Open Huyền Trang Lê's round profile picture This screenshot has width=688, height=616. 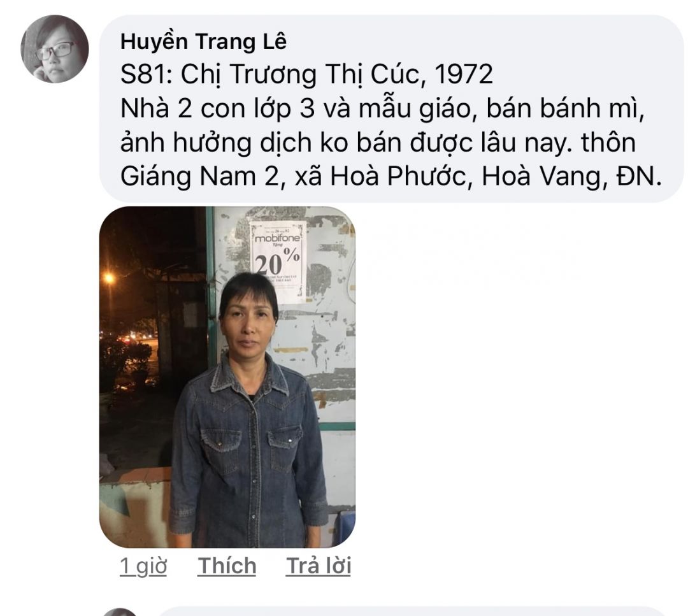55,49
